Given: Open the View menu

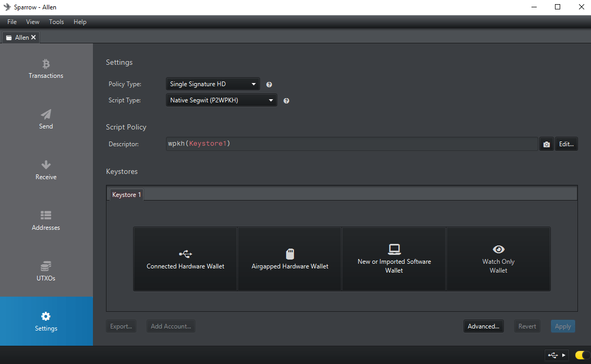Looking at the screenshot, I should coord(32,22).
